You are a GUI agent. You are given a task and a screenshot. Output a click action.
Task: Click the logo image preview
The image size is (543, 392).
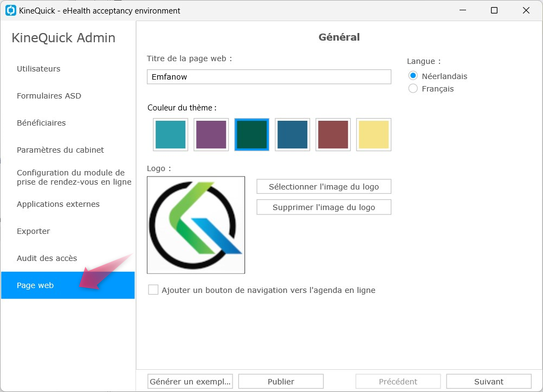pyautogui.click(x=196, y=225)
